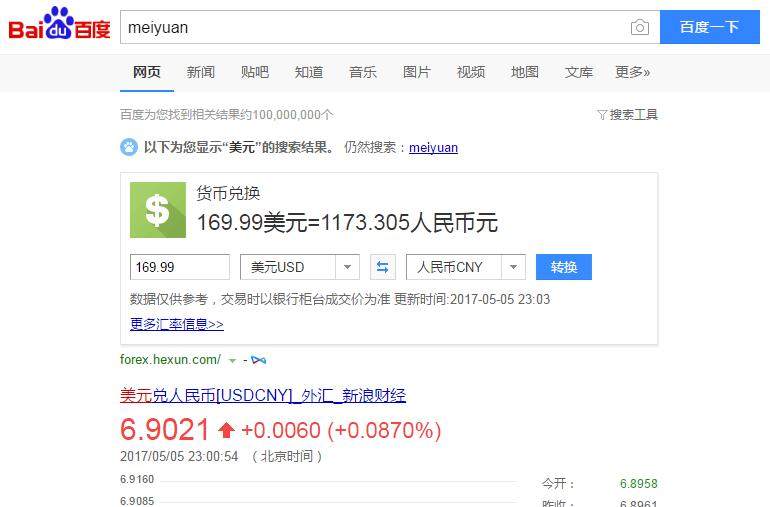This screenshot has height=507, width=770.
Task: Switch to the 地图 tab
Action: (525, 72)
